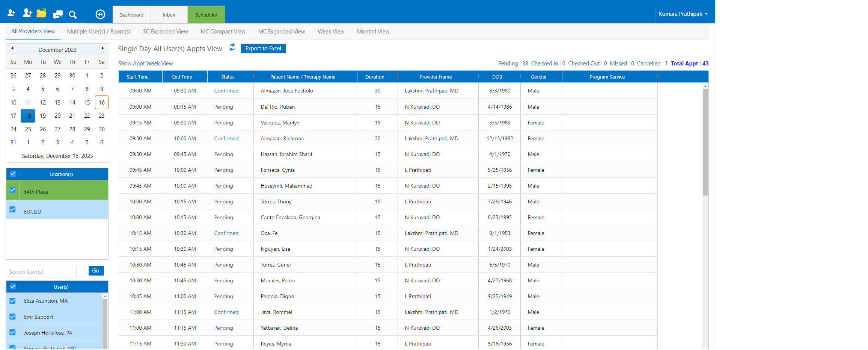Click the circular rewind icon beside tabs
The image size is (868, 350).
pos(100,14)
